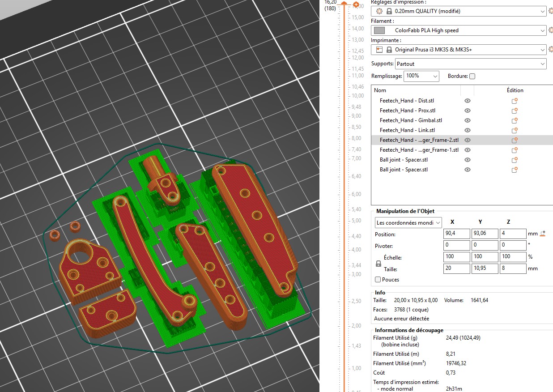Click the drop-to-bed icon next to Position

(x=543, y=234)
